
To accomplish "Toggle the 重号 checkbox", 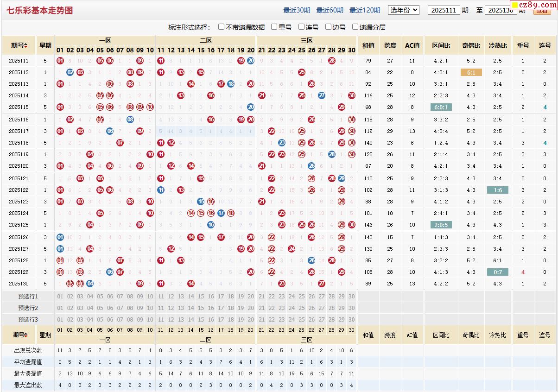I will coord(274,27).
